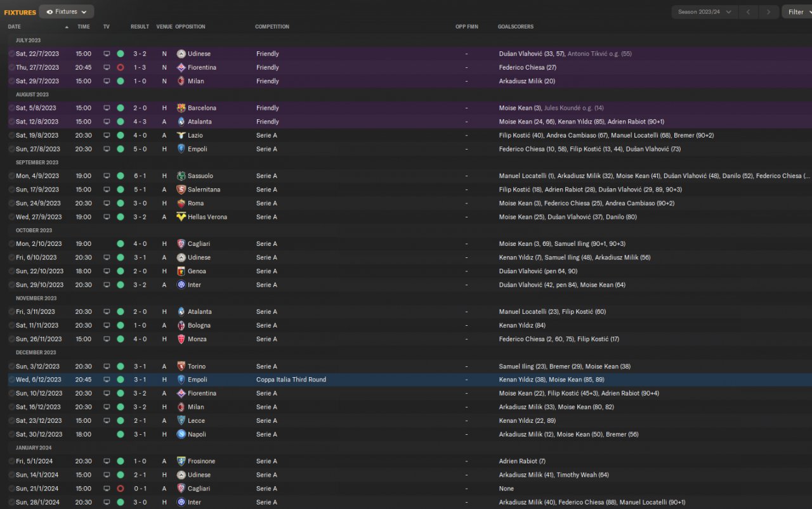The image size is (812, 509).
Task: Click the Napoli club badge
Action: [x=181, y=434]
